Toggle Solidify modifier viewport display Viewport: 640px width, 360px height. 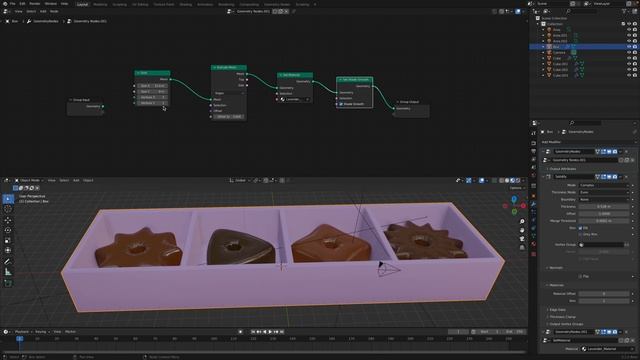click(x=609, y=177)
